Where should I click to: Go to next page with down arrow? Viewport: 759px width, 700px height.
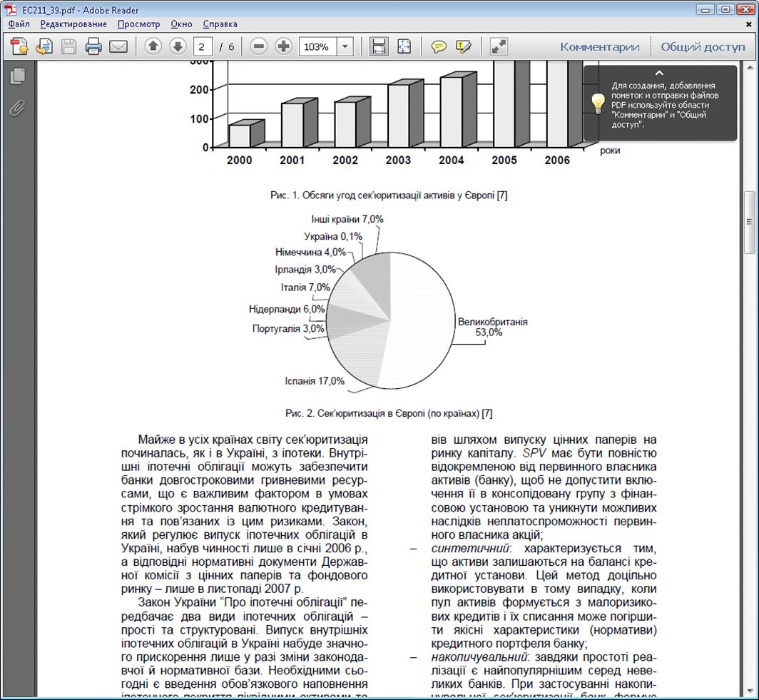(x=178, y=46)
